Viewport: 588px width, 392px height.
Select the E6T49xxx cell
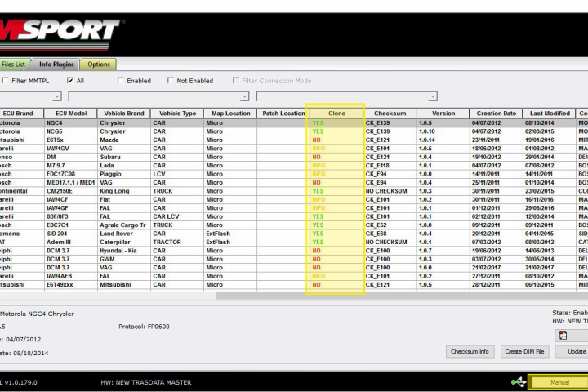(70, 285)
